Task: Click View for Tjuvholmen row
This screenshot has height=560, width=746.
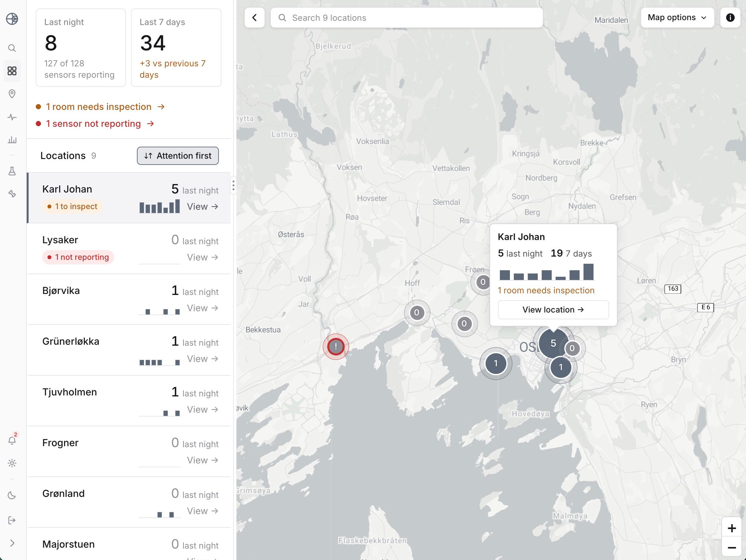Action: point(203,409)
